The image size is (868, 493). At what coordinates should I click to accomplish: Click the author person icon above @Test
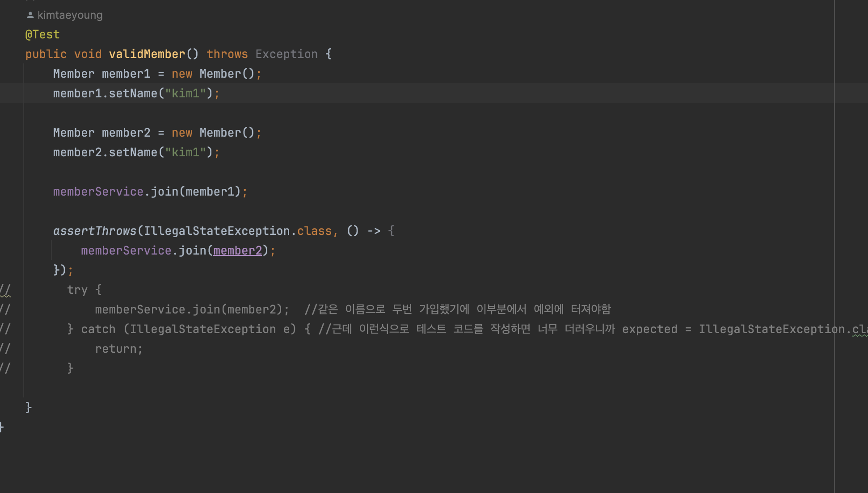30,15
